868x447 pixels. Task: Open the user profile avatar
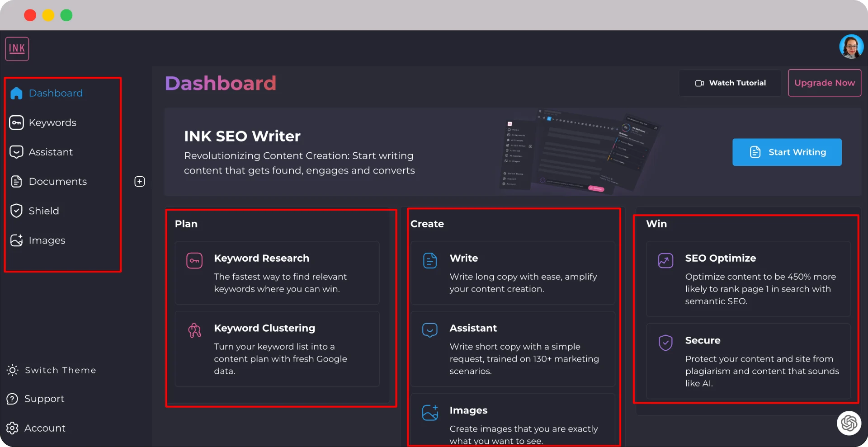pyautogui.click(x=851, y=47)
